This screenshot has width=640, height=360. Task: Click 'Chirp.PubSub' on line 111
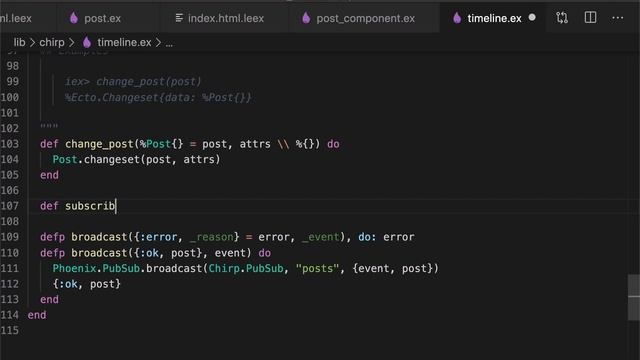click(246, 269)
